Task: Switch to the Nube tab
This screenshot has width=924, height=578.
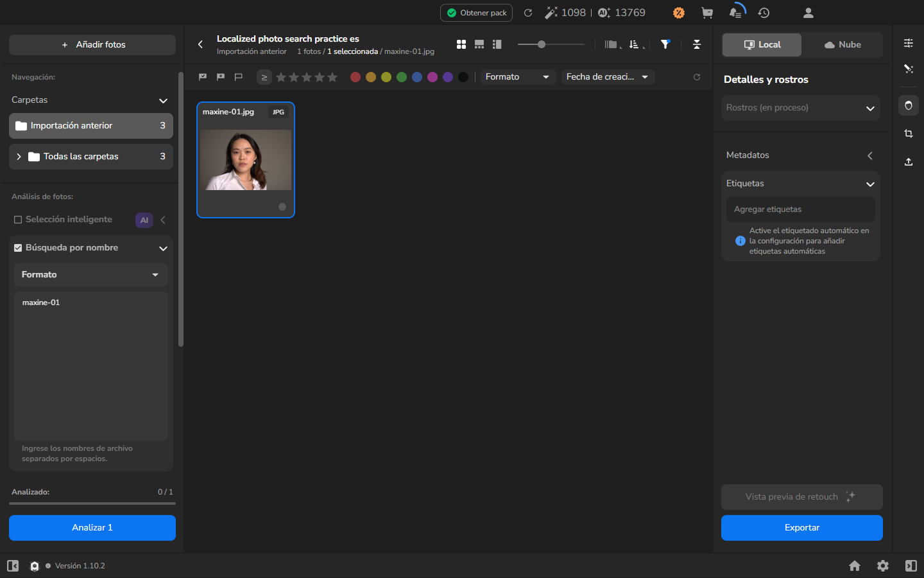Action: (843, 45)
